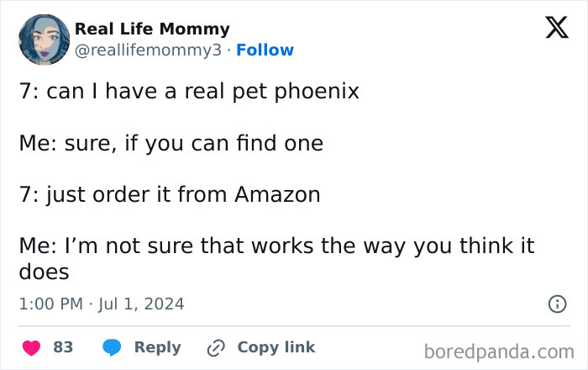This screenshot has height=370, width=588.
Task: Click the word "Amazon" in the tweet
Action: coord(277,194)
